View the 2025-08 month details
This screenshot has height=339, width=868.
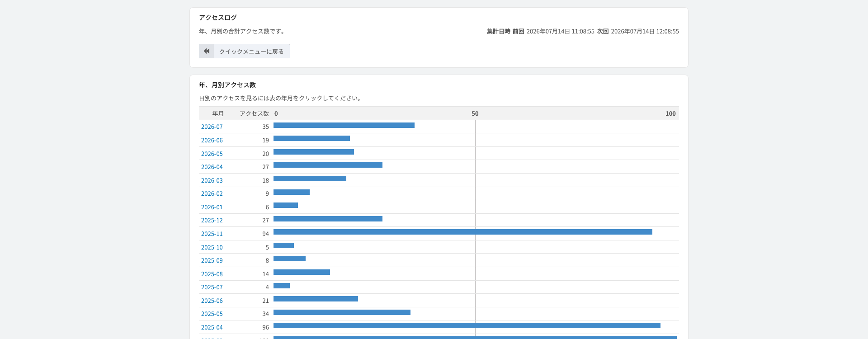pyautogui.click(x=212, y=274)
